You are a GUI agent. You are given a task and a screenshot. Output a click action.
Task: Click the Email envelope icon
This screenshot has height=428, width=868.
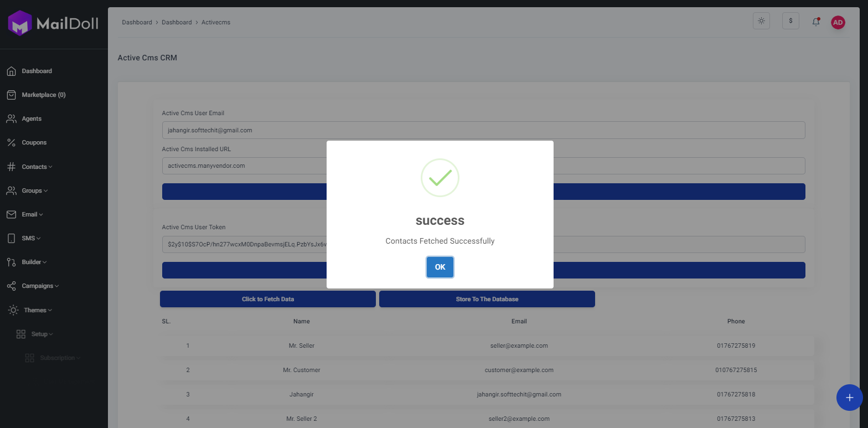(11, 214)
